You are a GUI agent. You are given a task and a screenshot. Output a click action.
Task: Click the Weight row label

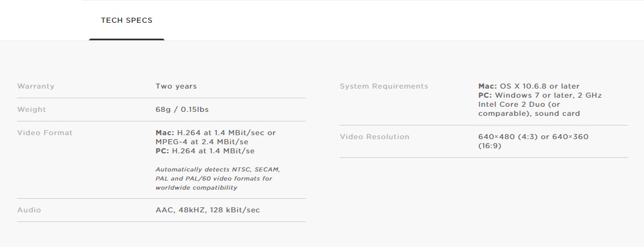click(32, 110)
